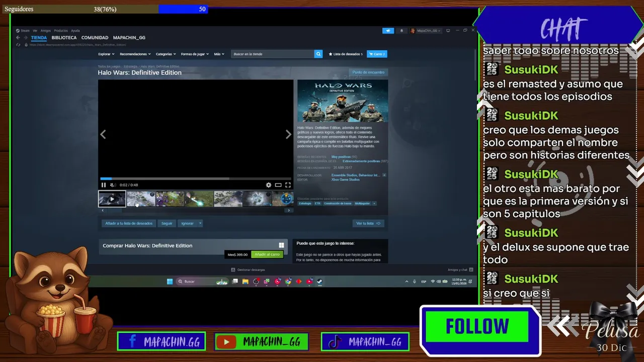Expand more tags with plus button

pyautogui.click(x=374, y=204)
